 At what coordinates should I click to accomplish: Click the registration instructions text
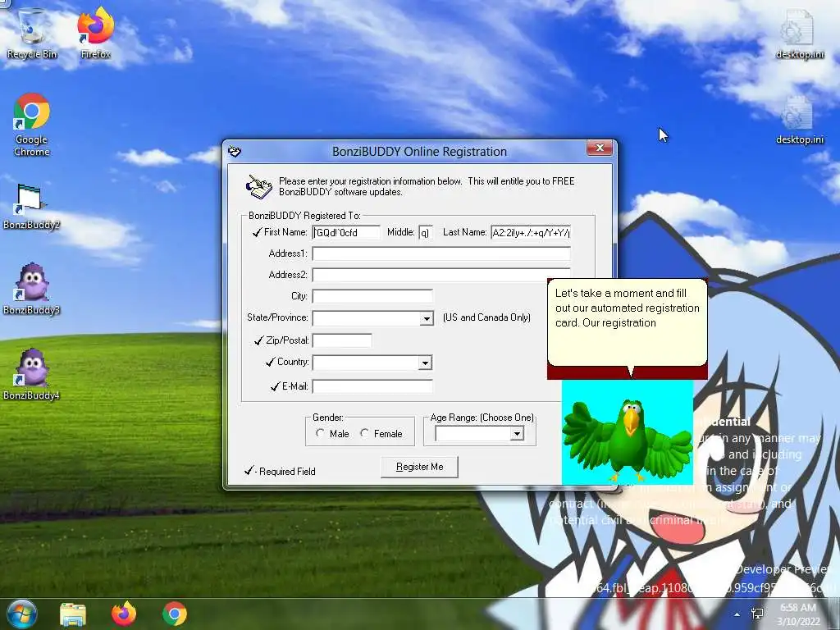click(427, 186)
